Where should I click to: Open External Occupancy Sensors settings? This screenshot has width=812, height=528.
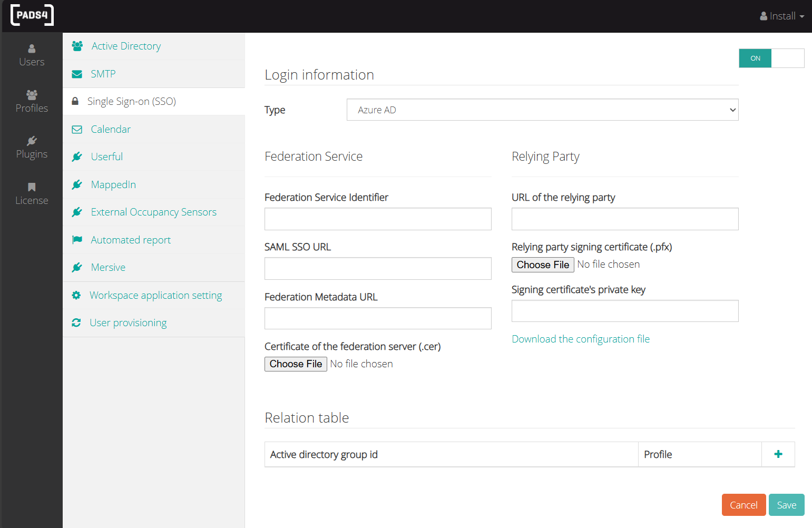[154, 212]
